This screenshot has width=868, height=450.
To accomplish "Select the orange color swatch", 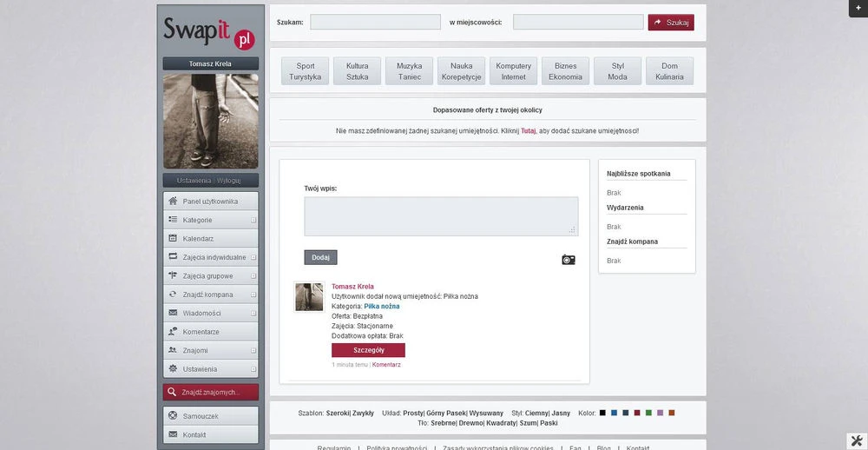I will coord(672,413).
